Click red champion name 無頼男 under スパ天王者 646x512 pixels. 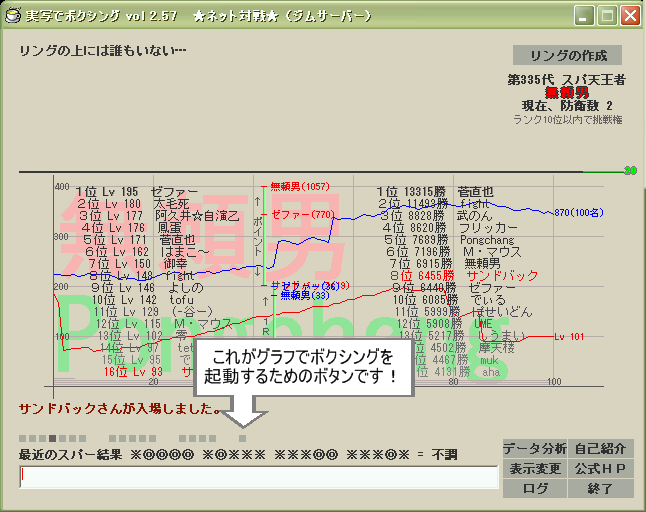click(565, 92)
